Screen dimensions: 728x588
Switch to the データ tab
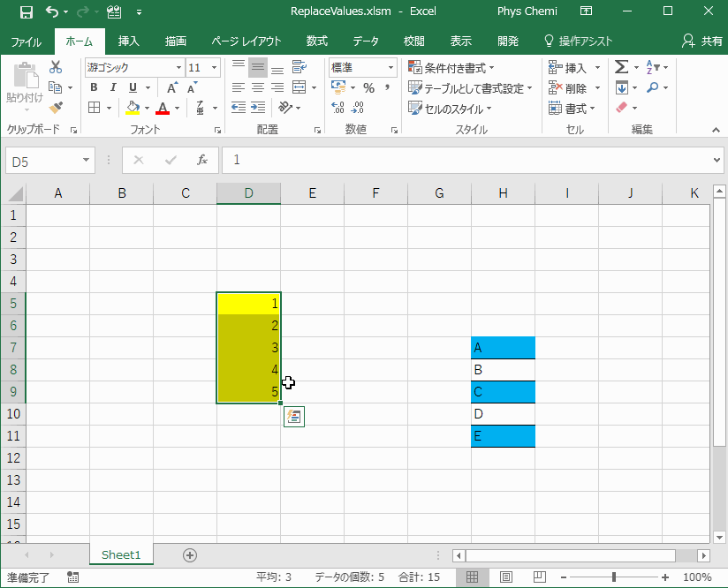point(366,41)
